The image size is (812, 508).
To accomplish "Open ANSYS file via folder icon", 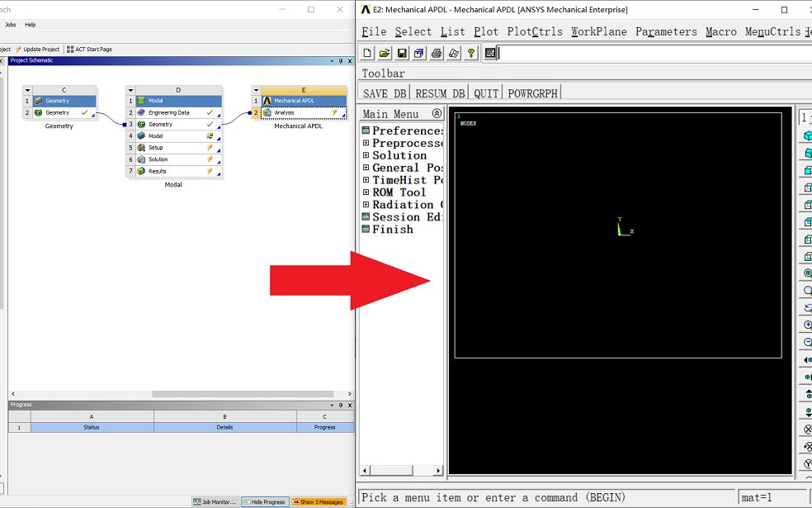I will 385,53.
